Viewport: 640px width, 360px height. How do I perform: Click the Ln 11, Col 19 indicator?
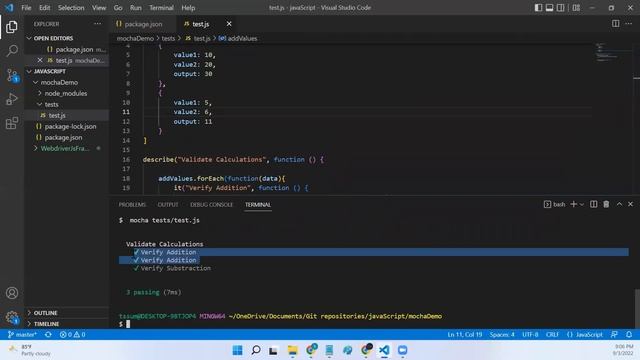(x=464, y=335)
